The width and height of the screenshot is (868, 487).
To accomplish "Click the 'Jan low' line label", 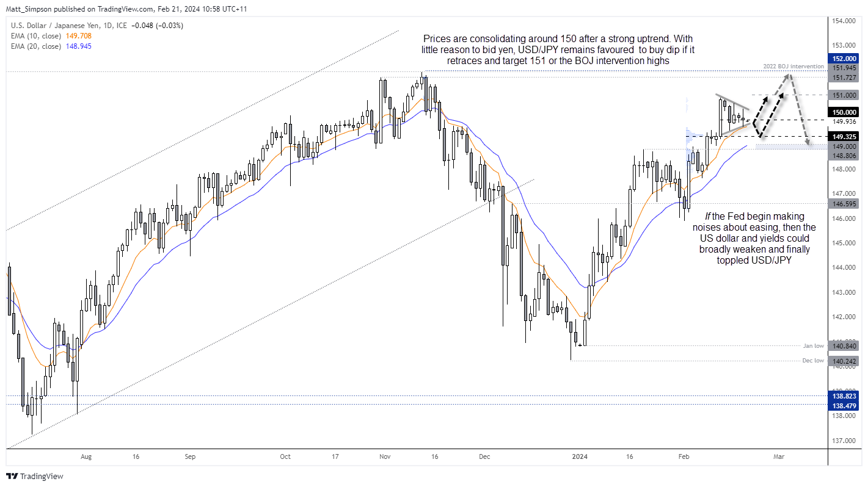I will [814, 346].
